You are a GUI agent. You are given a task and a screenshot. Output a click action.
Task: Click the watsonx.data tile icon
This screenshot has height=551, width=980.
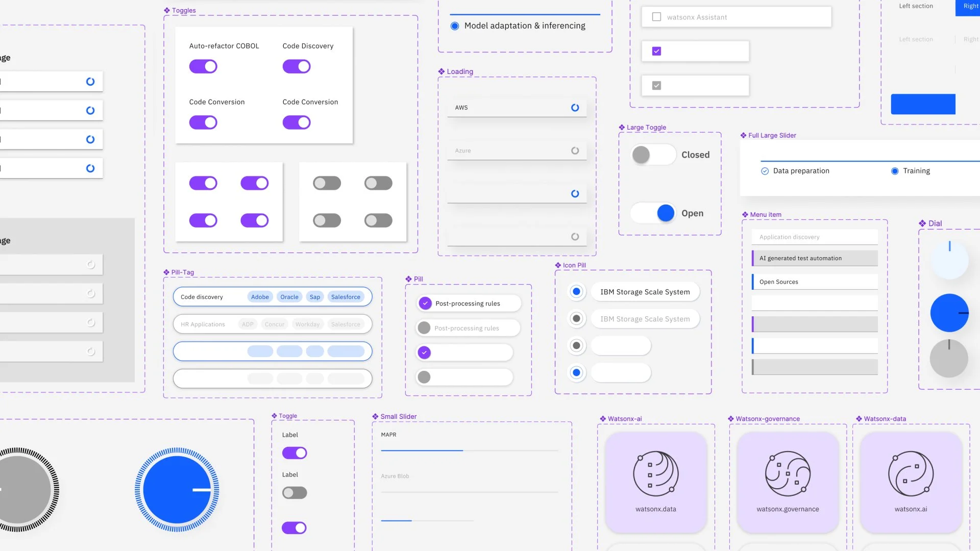[655, 473]
